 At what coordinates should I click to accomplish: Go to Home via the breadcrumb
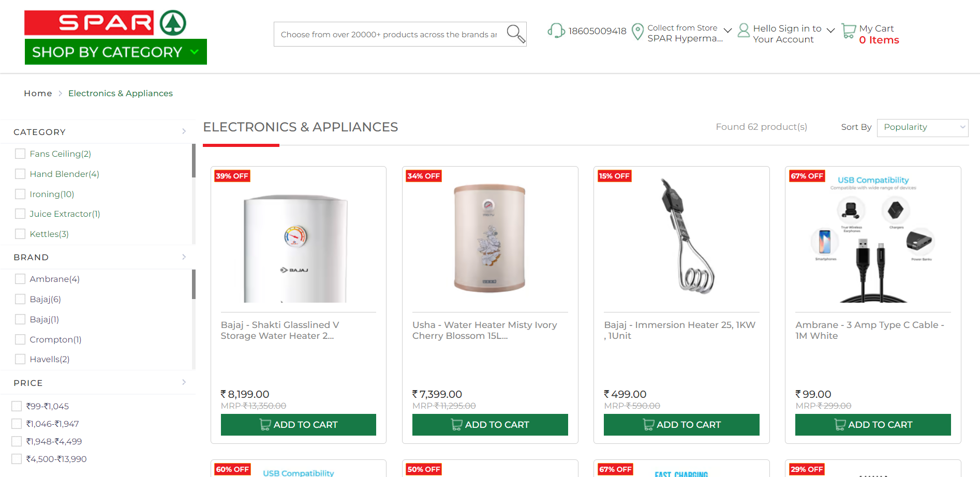pos(37,93)
